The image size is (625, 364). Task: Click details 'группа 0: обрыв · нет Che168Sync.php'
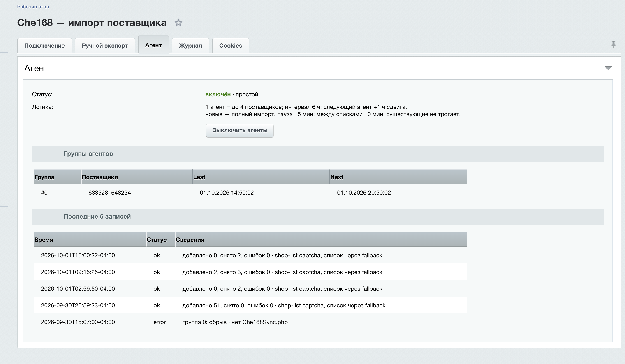235,322
